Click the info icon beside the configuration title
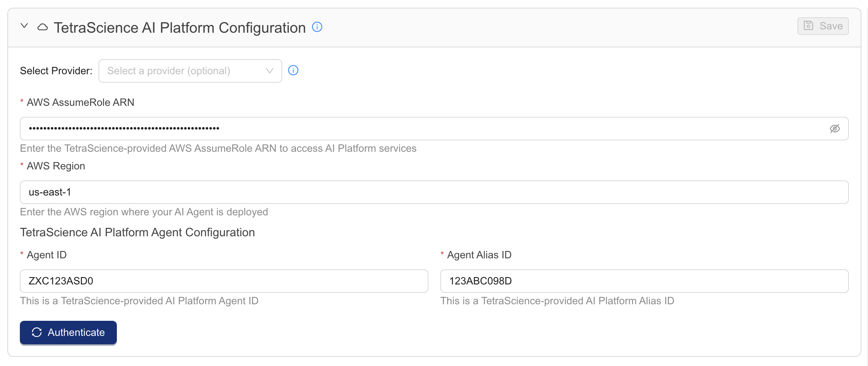 pyautogui.click(x=317, y=27)
